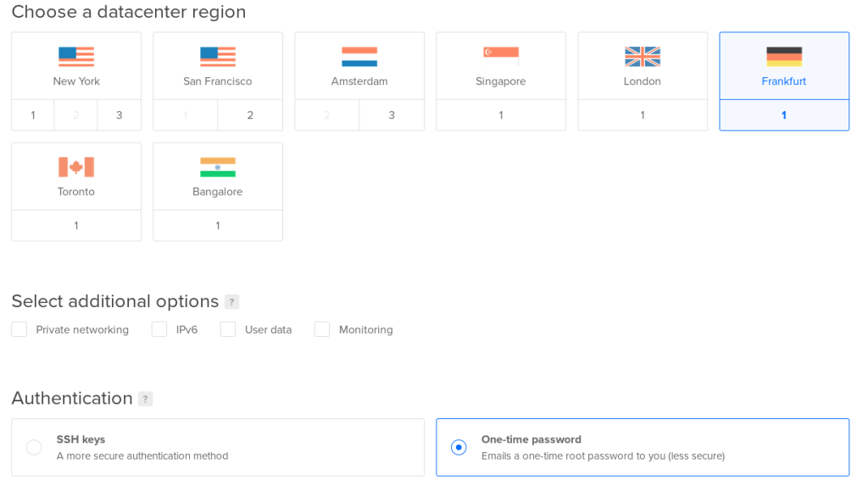Pick Amsterdam datacenter 3
Viewport: 868px width, 487px height.
pyautogui.click(x=392, y=115)
